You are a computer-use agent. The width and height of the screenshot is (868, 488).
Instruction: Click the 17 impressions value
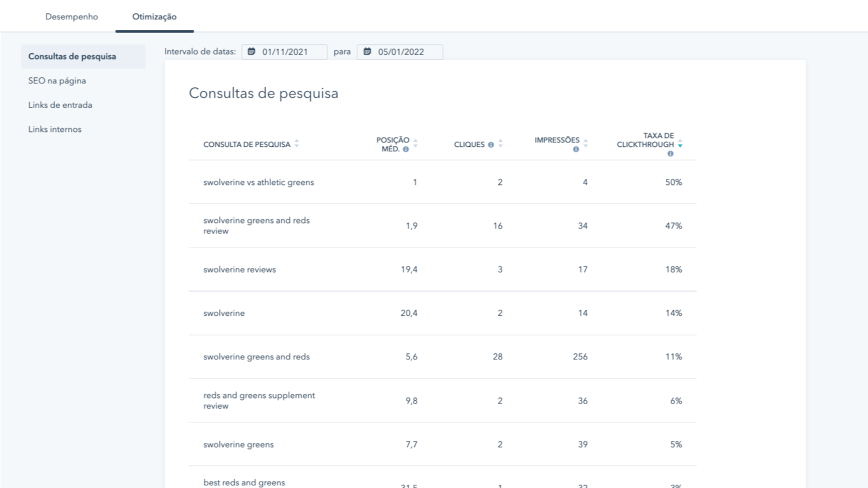pos(583,269)
